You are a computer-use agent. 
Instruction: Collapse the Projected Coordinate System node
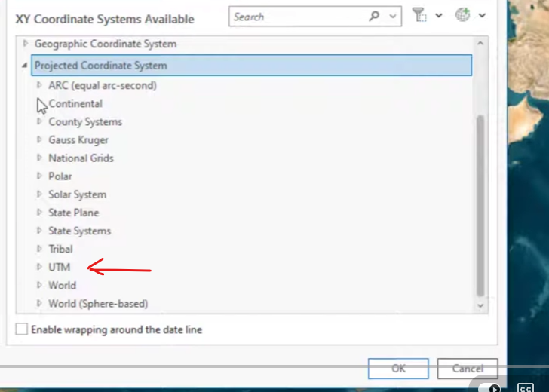pyautogui.click(x=24, y=65)
